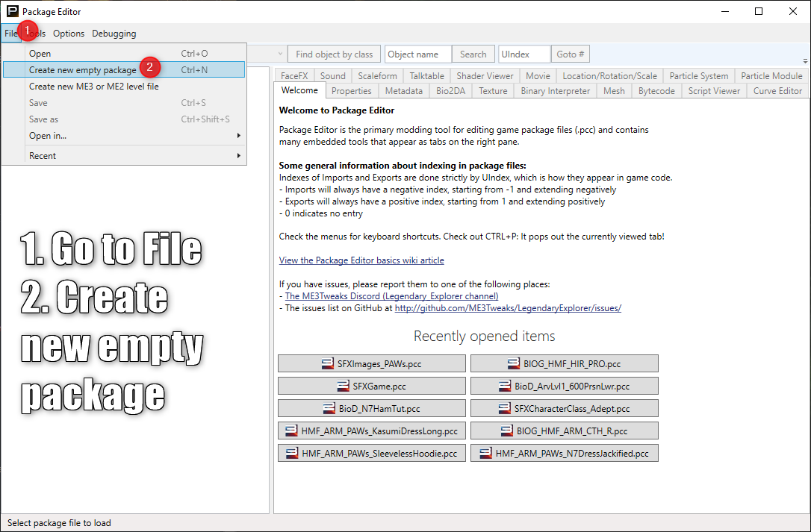The image size is (811, 532).
Task: Click the game icon beside BIOG_HMF_HIR_PRO.pcc
Action: [514, 363]
